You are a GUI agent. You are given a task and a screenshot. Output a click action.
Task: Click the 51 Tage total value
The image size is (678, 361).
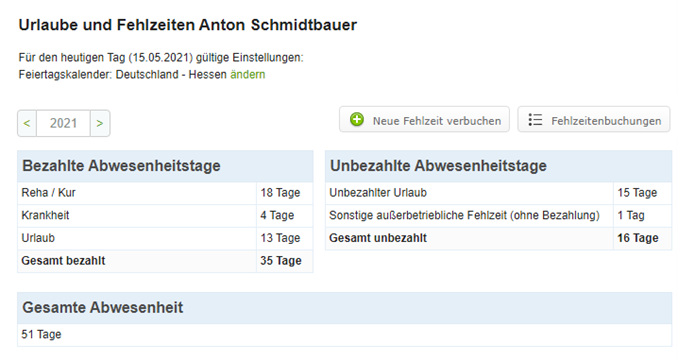point(42,335)
